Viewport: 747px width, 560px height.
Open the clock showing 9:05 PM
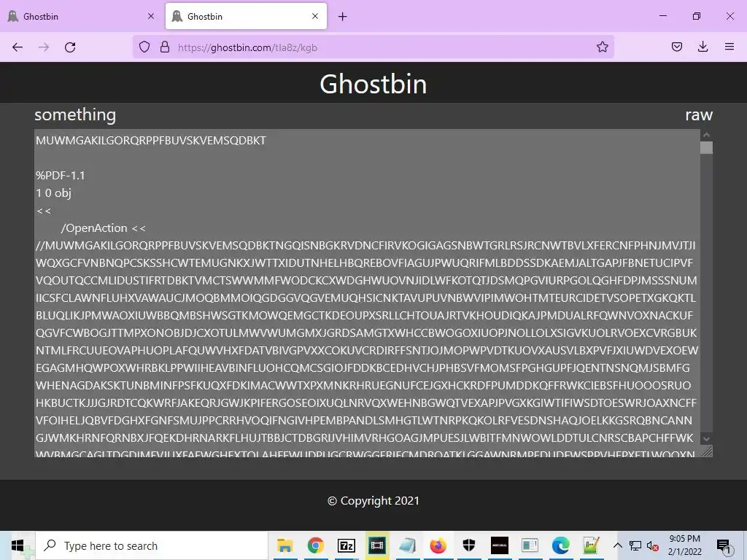click(x=684, y=545)
